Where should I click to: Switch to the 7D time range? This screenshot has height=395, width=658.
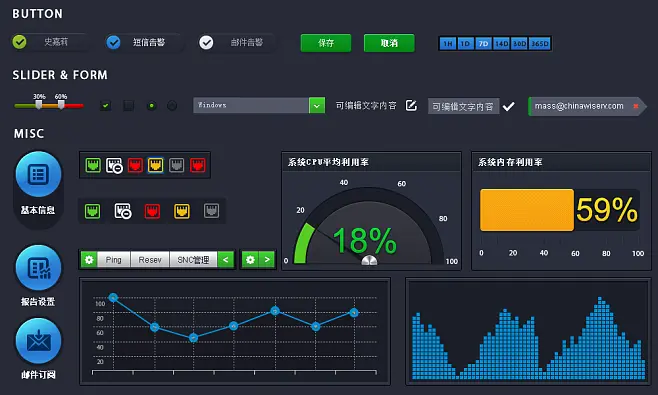(x=483, y=44)
